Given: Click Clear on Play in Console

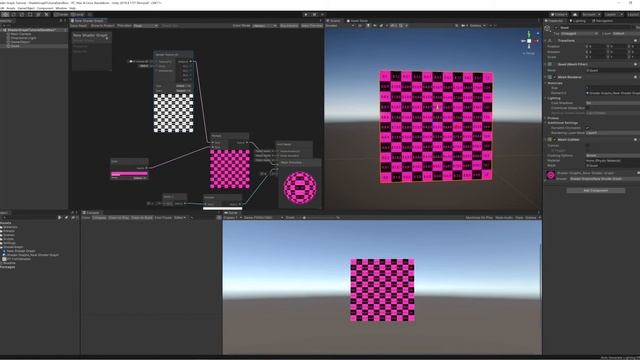Looking at the screenshot, I should [118, 218].
